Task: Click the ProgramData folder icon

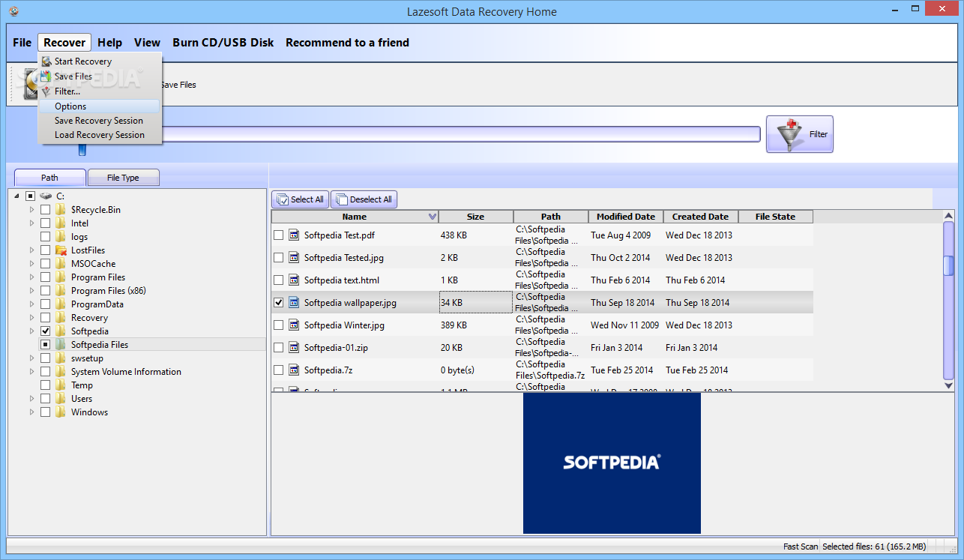Action: click(61, 304)
